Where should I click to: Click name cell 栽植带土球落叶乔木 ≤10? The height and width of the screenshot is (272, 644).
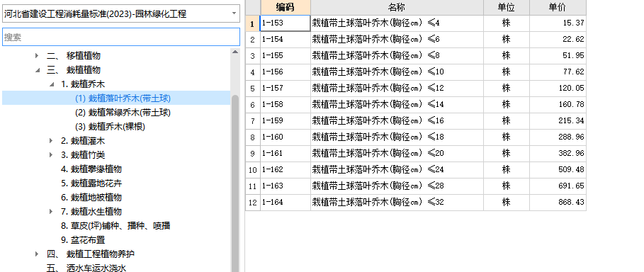click(397, 72)
